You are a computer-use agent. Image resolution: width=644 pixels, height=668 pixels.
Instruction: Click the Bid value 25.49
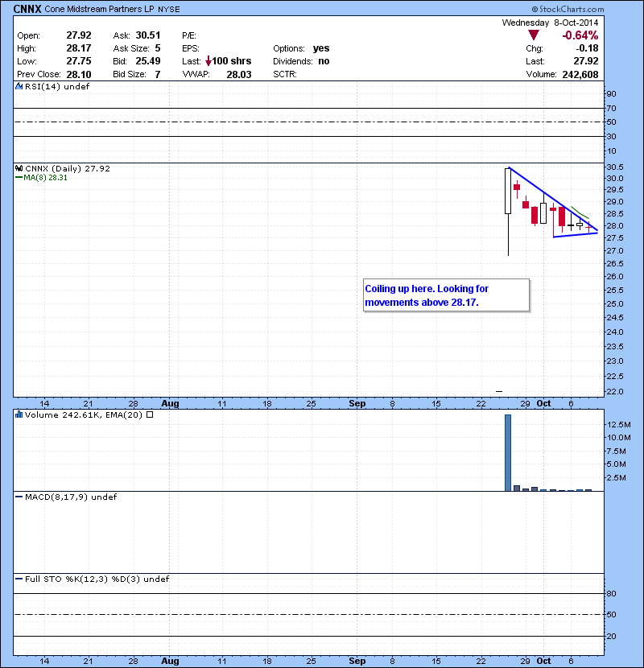pyautogui.click(x=148, y=61)
